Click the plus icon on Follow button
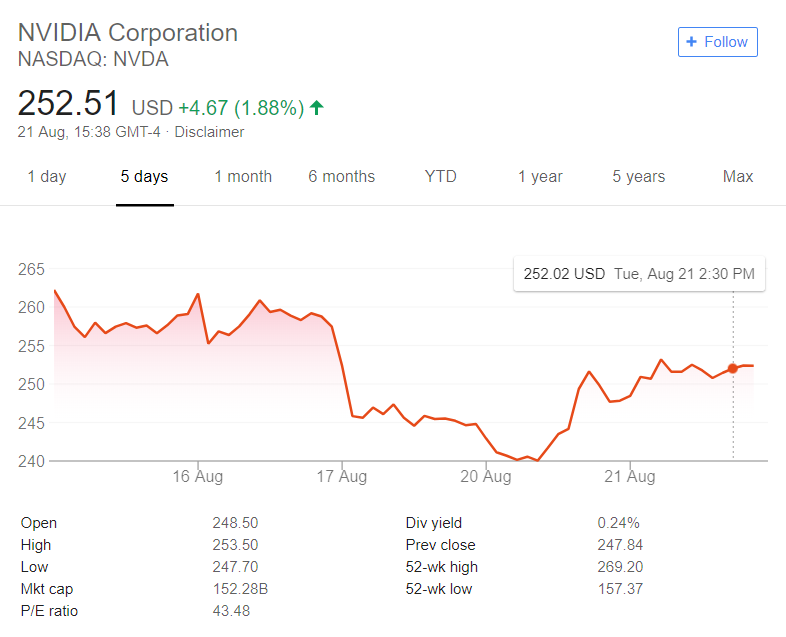 coord(691,42)
